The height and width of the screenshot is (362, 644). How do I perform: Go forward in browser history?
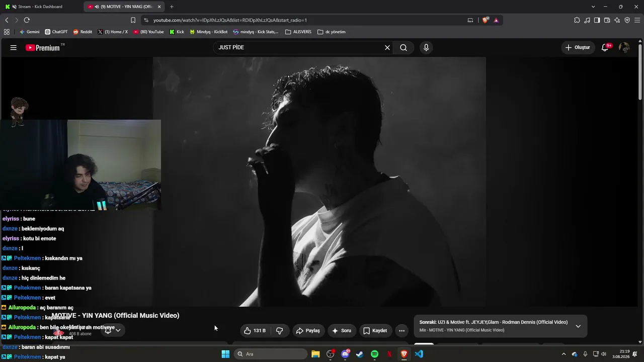[17, 20]
